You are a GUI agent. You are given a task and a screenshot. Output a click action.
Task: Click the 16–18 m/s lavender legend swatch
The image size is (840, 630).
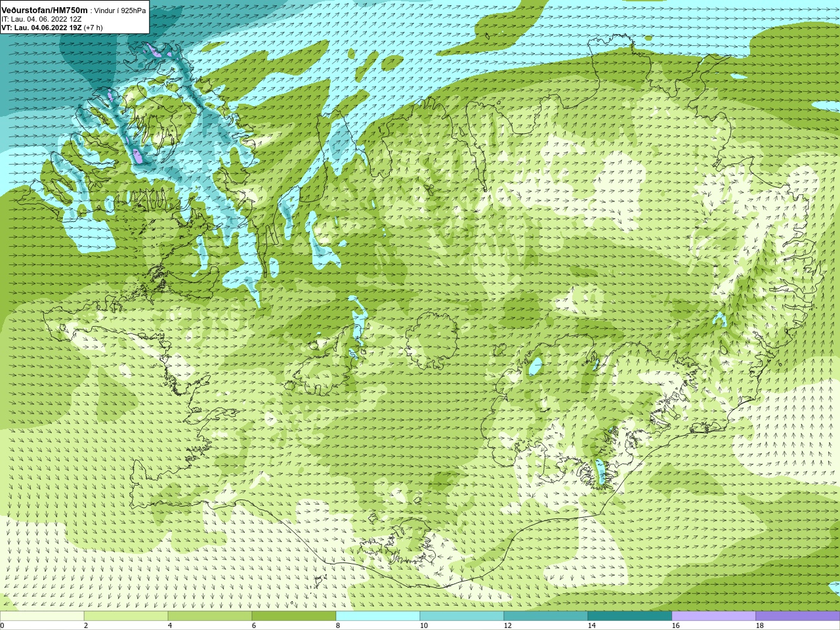tap(714, 616)
